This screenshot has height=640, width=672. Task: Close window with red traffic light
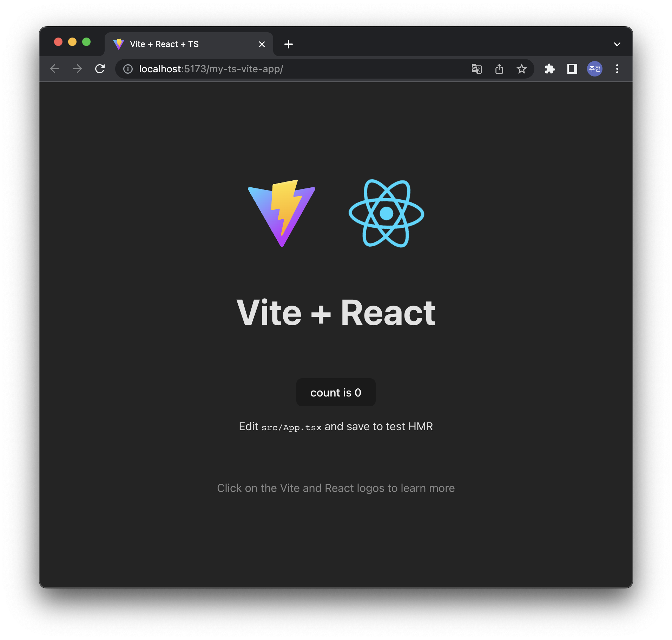point(58,42)
